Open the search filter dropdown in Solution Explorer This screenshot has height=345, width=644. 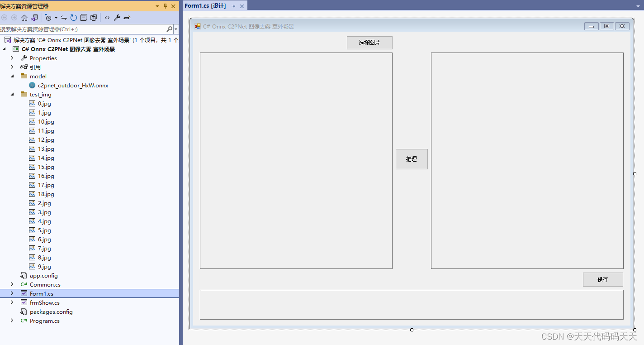pyautogui.click(x=175, y=29)
